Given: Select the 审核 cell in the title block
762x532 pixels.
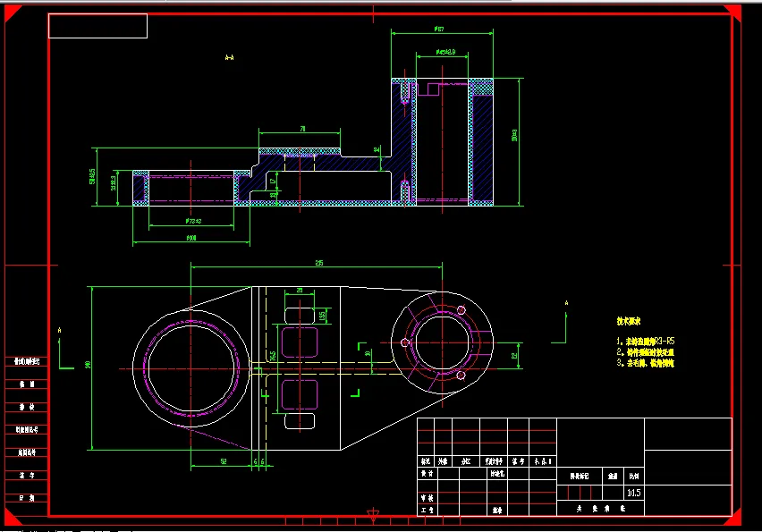Looking at the screenshot, I should click(428, 498).
